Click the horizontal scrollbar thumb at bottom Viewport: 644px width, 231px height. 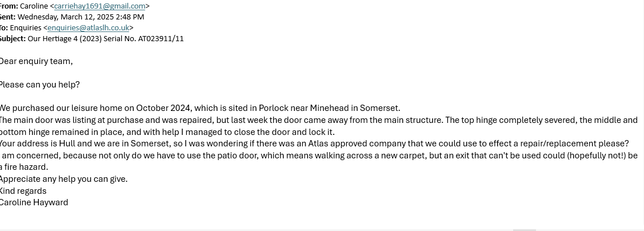(x=524, y=229)
